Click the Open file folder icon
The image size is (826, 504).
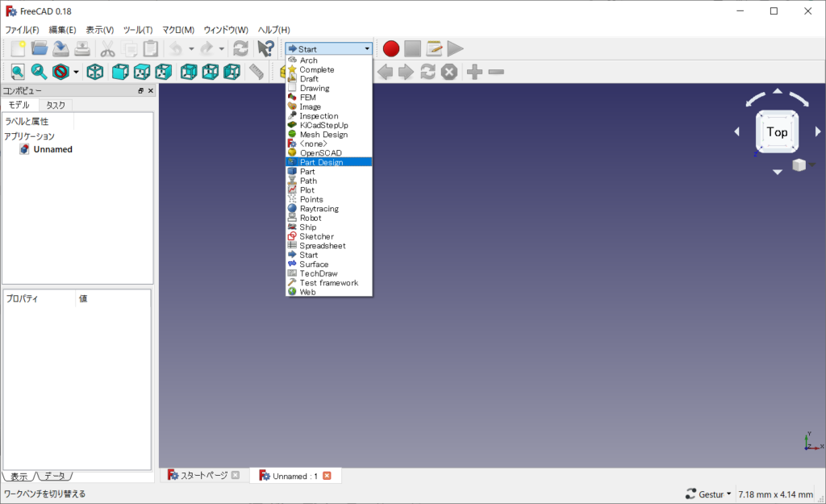(x=40, y=48)
